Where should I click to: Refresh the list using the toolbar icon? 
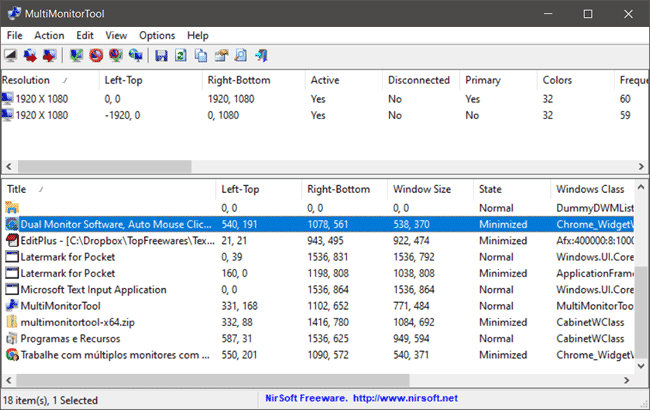(x=181, y=55)
